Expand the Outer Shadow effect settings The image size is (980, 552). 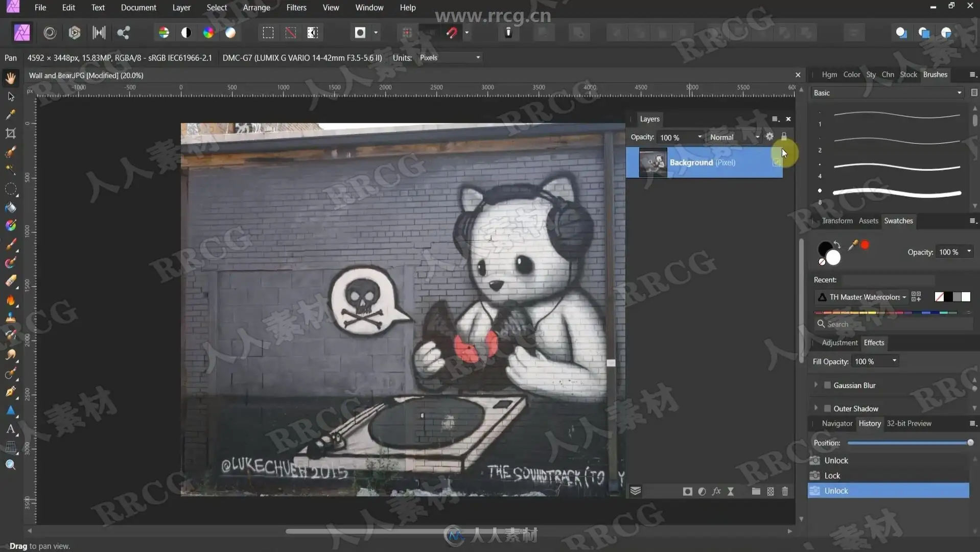pos(816,408)
